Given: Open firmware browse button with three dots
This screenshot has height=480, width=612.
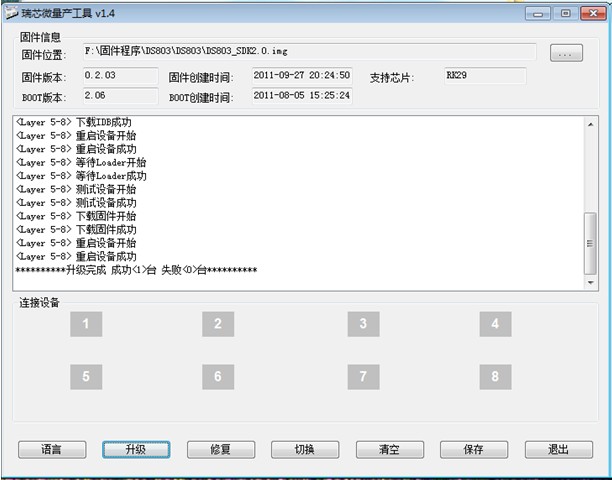Looking at the screenshot, I should tap(566, 53).
